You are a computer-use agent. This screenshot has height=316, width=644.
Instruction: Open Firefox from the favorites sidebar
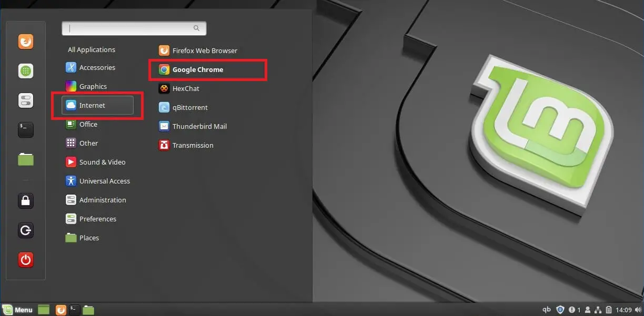[26, 42]
